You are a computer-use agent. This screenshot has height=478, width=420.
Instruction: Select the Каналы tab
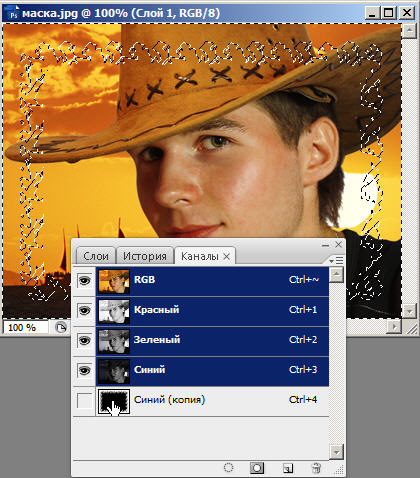200,256
